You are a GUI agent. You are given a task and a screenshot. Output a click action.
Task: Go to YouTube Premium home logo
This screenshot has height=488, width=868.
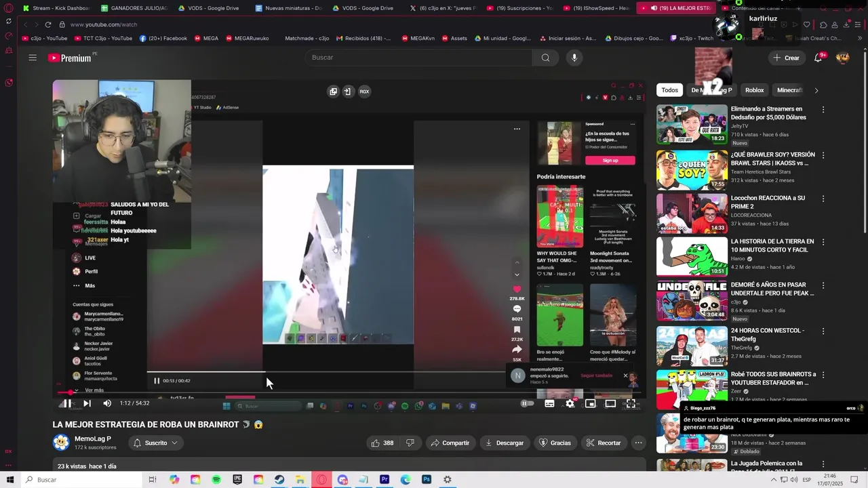tap(71, 58)
